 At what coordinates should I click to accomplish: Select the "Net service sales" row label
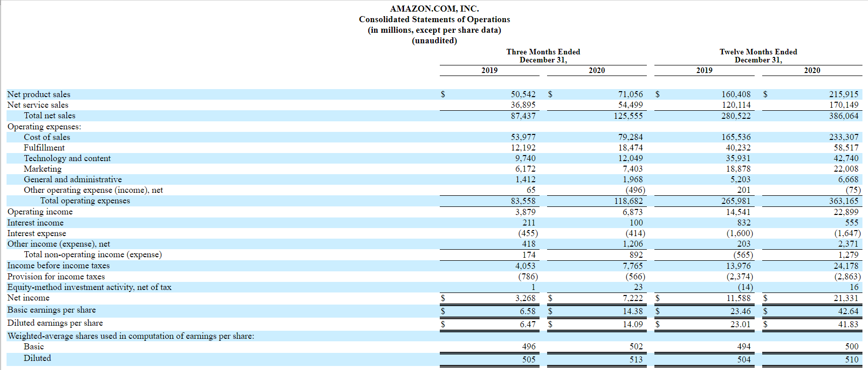[38, 105]
